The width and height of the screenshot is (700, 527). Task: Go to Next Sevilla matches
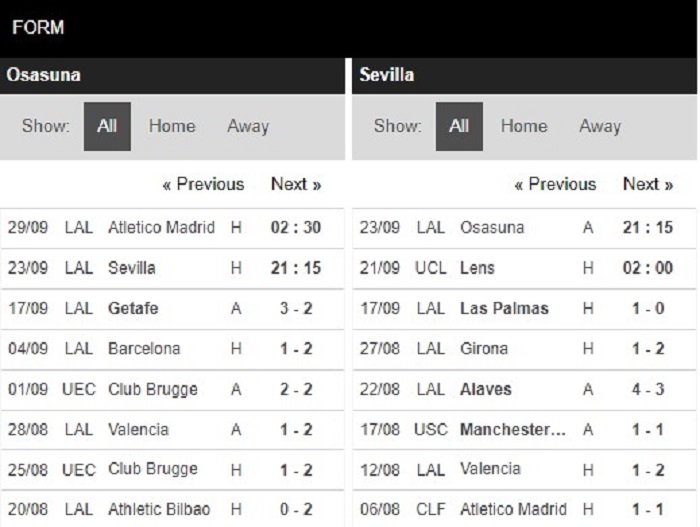click(648, 184)
